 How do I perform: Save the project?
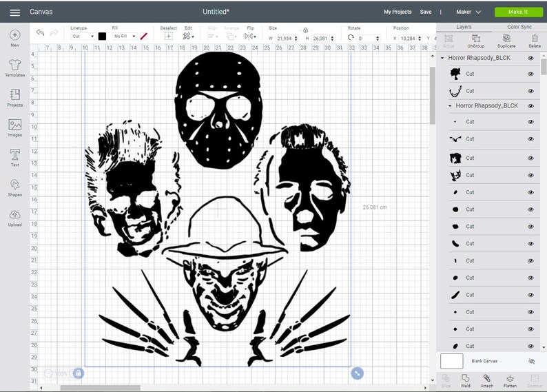426,12
